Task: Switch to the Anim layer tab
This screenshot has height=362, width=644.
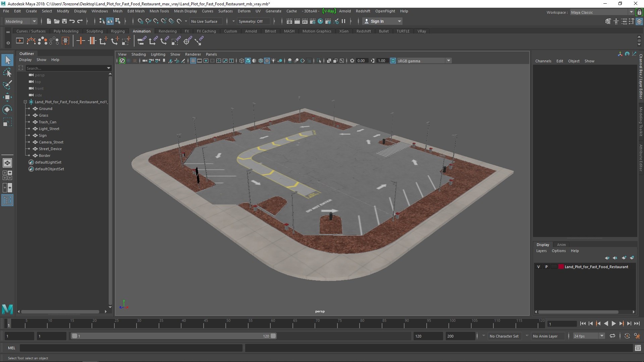Action: (x=561, y=245)
